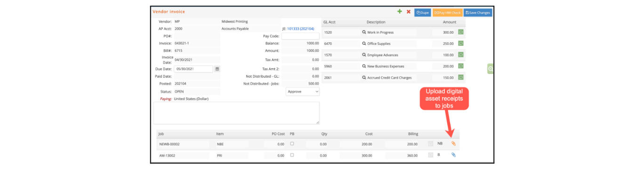The image size is (644, 171).
Task: Click the Save Changes button
Action: 478,13
